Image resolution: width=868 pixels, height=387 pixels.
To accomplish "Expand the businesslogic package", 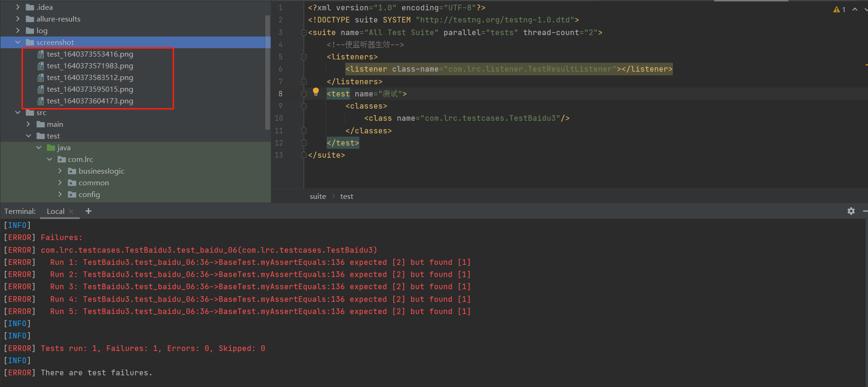I will pos(60,171).
